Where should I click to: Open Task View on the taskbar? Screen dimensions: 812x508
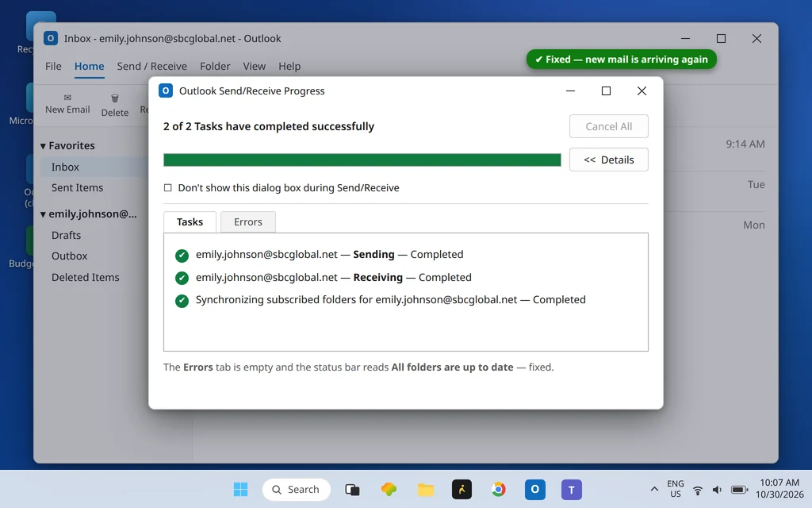pos(352,489)
